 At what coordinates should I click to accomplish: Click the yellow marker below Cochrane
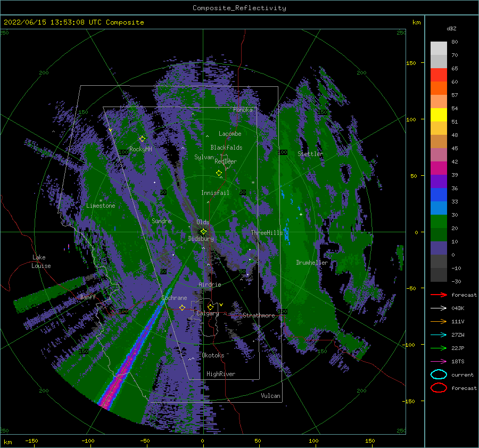click(x=182, y=307)
